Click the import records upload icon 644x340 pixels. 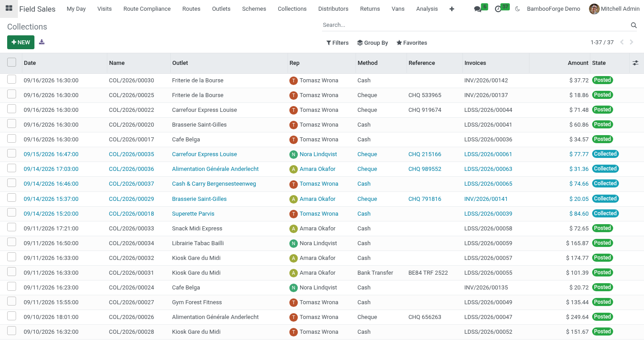(42, 42)
